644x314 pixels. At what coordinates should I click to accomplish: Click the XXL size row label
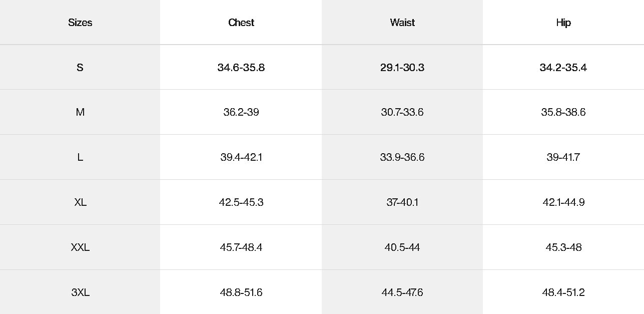click(x=80, y=247)
